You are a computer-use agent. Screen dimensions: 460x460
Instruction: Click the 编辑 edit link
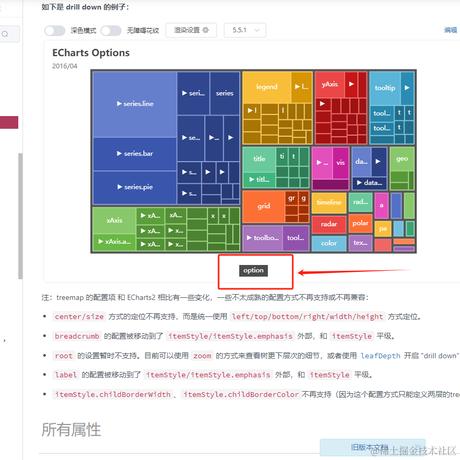coord(450,30)
